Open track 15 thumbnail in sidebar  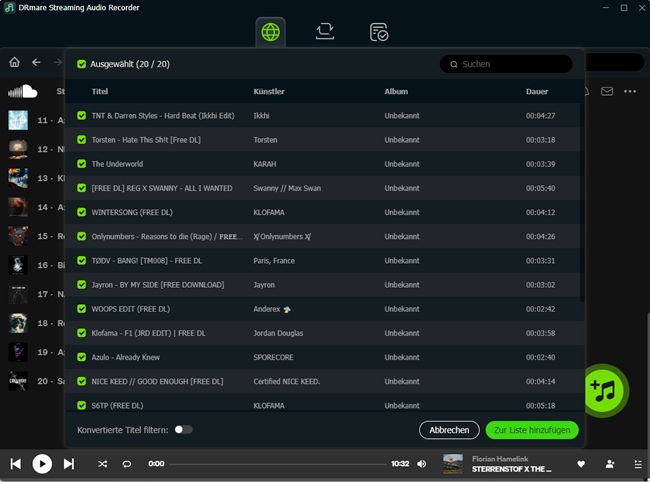(x=18, y=236)
